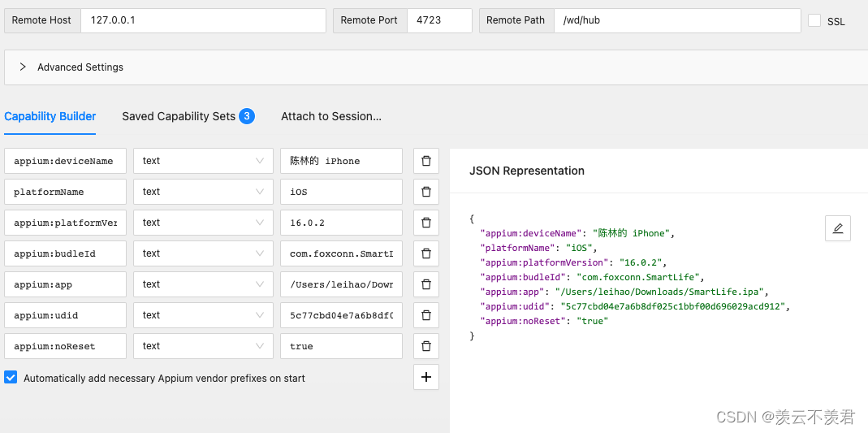Edit raw JSON with pencil icon
The image size is (868, 433).
[837, 228]
